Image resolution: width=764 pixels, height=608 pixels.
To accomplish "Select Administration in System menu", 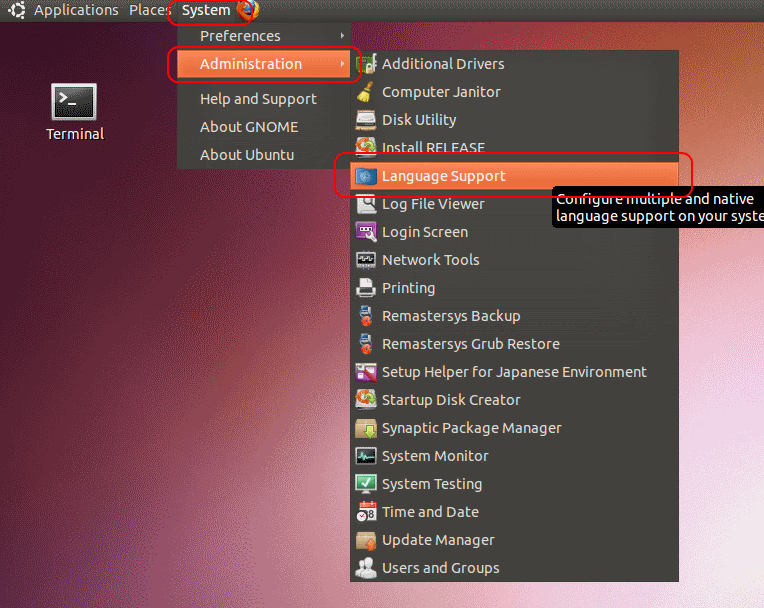I will (x=264, y=64).
